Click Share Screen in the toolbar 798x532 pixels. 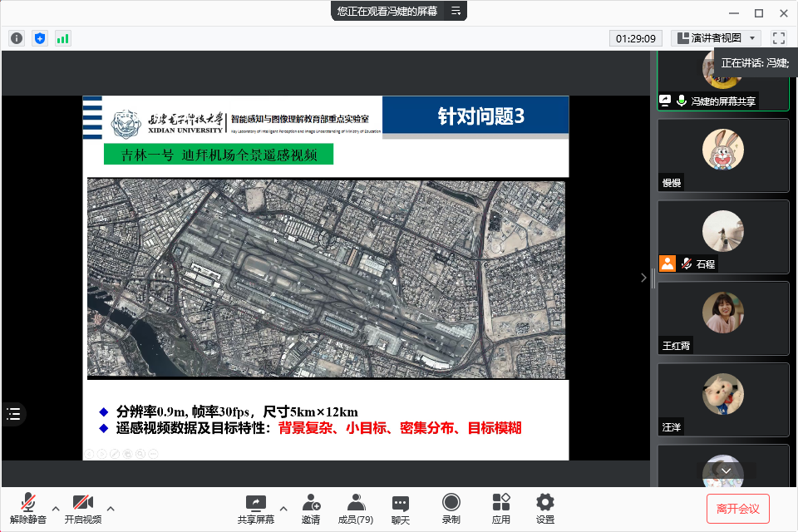pyautogui.click(x=255, y=509)
